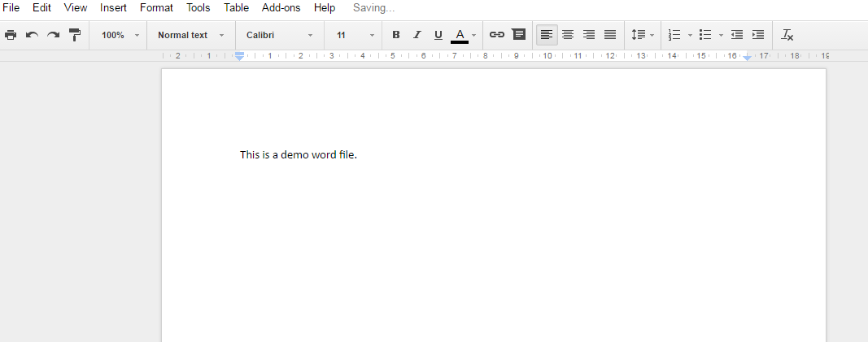Open the File menu
Viewport: 868px width, 342px height.
click(11, 8)
